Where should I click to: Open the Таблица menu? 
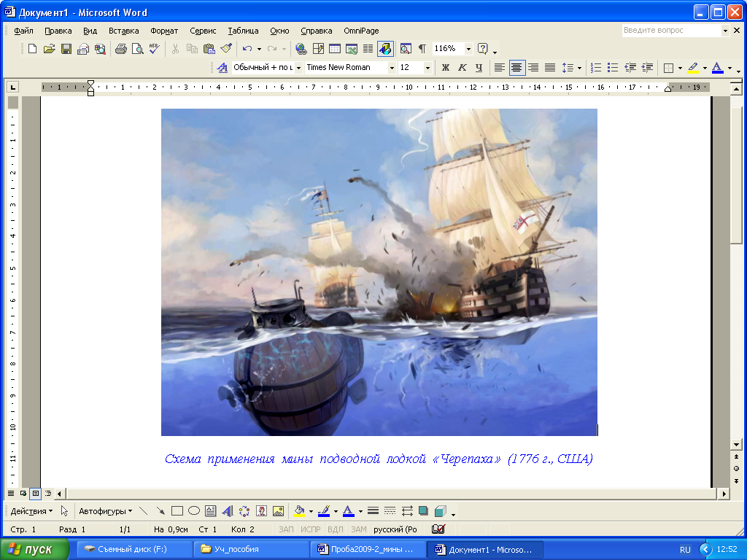click(243, 31)
